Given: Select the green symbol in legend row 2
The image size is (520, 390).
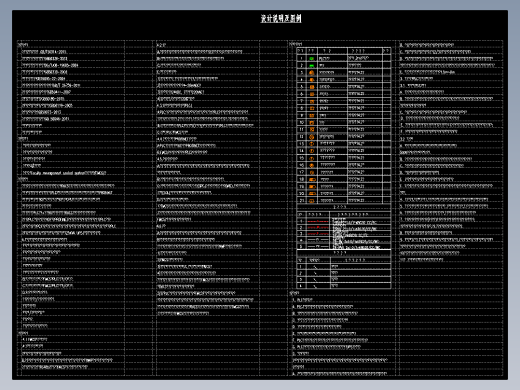Looking at the screenshot, I should (x=312, y=66).
